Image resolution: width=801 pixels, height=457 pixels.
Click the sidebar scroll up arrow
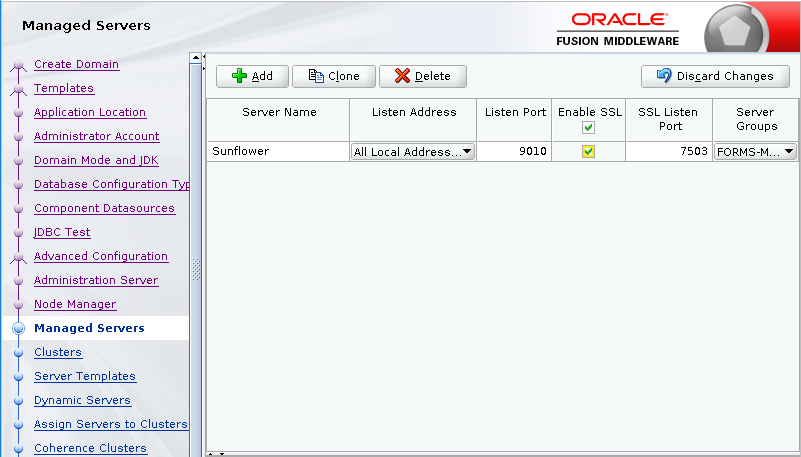196,57
